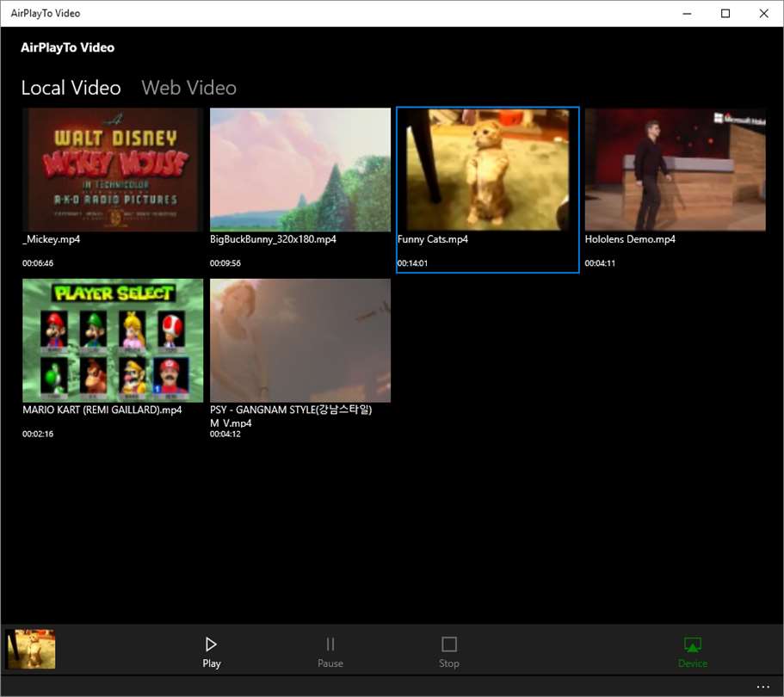Click the AirPlayTo Video app heading
The height and width of the screenshot is (697, 784).
coord(67,47)
